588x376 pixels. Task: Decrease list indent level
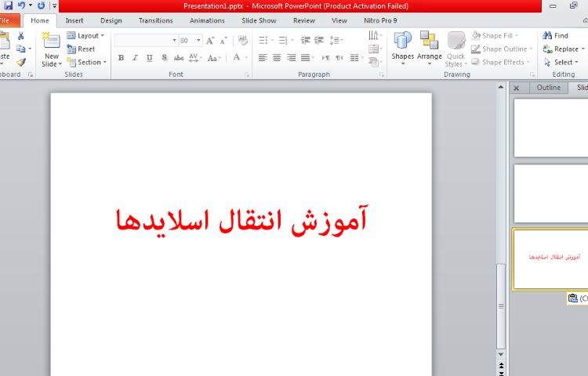[306, 40]
